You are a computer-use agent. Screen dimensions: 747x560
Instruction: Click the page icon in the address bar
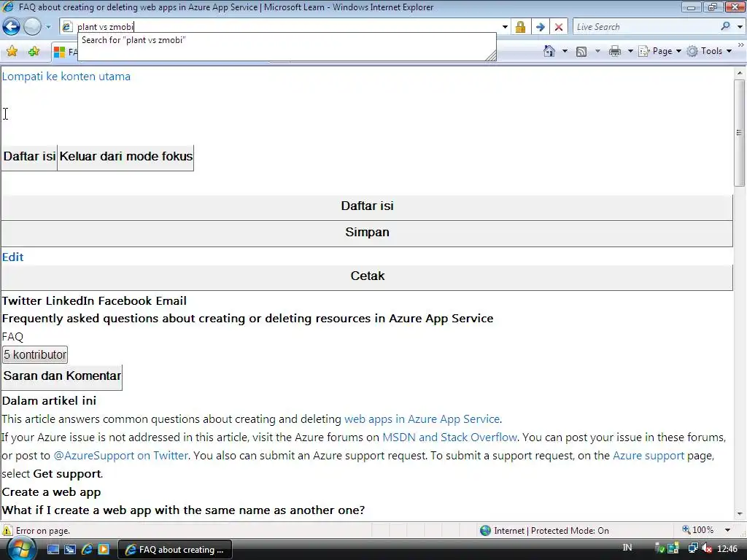[67, 27]
